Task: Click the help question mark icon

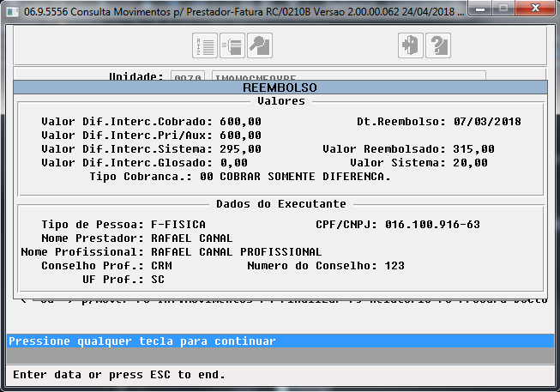Action: [x=438, y=45]
